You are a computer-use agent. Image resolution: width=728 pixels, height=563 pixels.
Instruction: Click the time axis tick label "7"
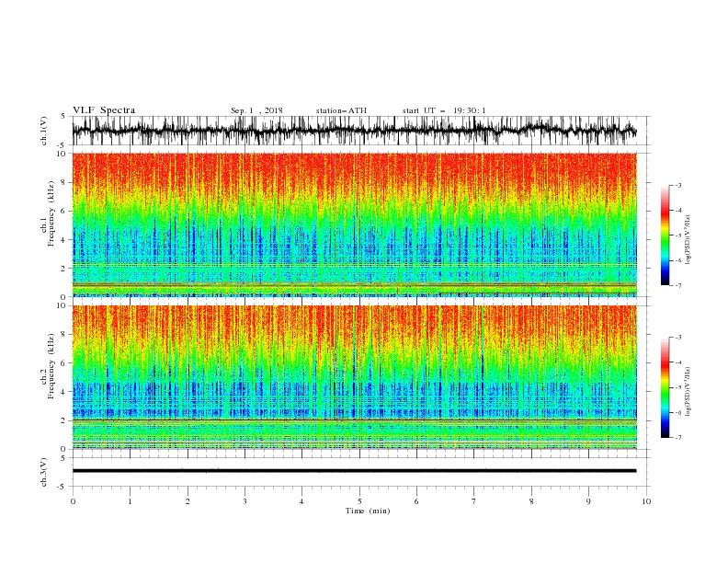[x=474, y=501]
